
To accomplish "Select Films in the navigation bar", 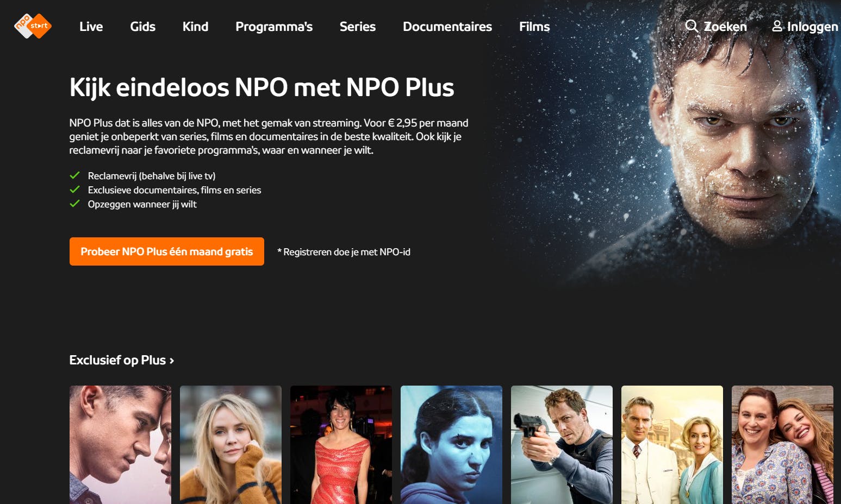I will point(534,27).
